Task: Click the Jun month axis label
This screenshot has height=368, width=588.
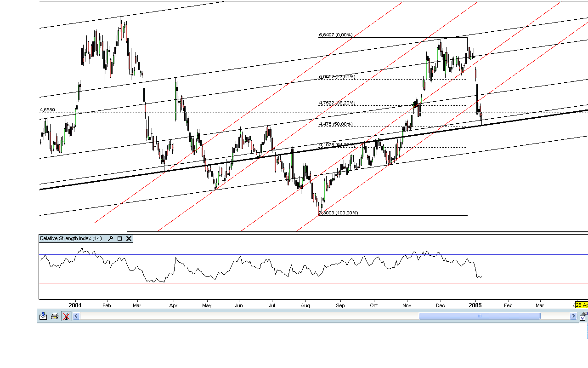Action: [239, 305]
